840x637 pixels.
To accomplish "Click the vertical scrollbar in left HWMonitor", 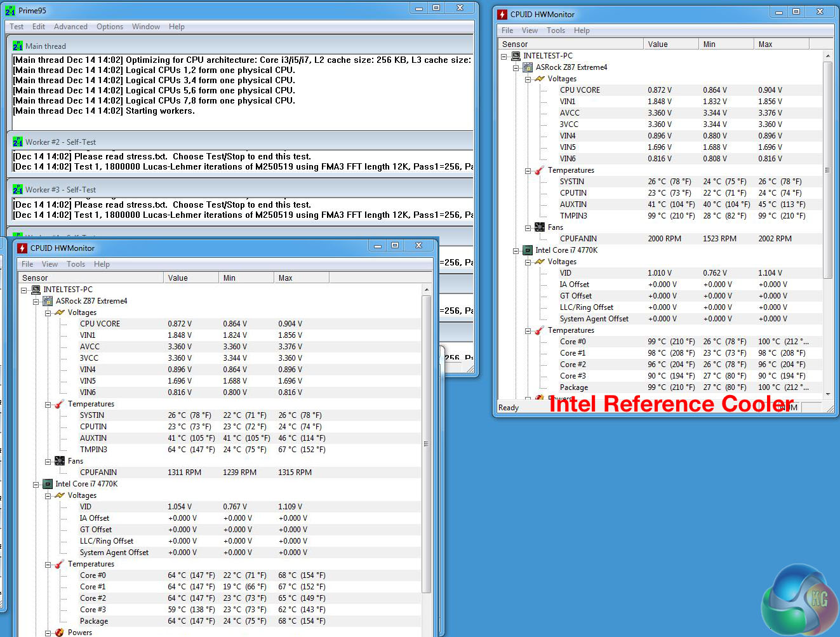I will pyautogui.click(x=426, y=445).
